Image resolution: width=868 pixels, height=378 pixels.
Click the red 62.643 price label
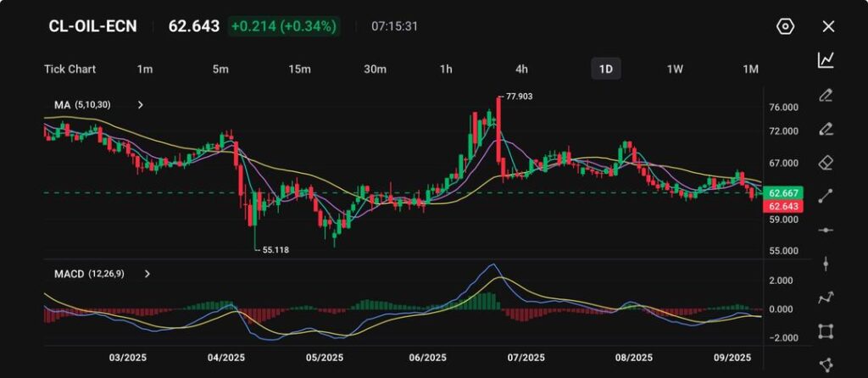782,207
